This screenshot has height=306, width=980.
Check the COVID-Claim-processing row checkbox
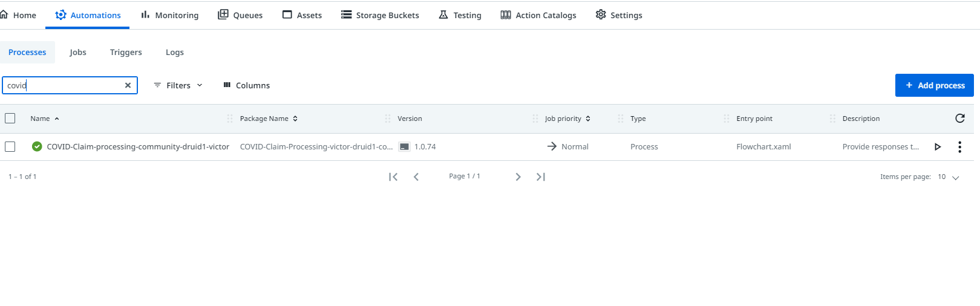tap(10, 147)
